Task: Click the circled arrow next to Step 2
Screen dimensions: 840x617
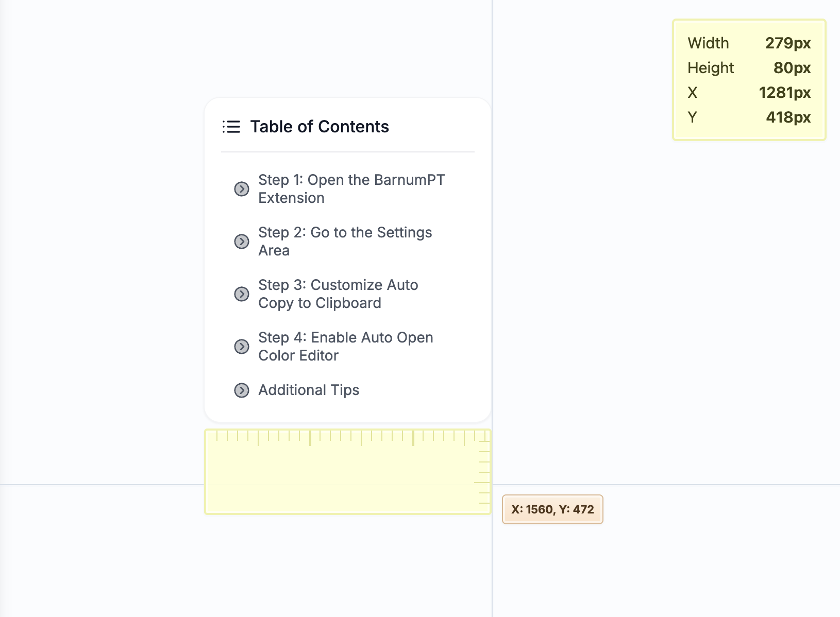Action: point(241,242)
